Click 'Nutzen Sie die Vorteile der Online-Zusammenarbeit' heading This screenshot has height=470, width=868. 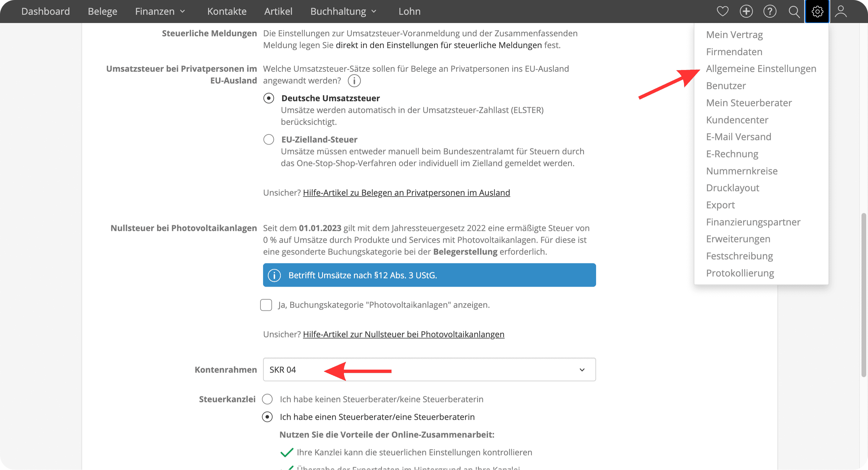click(387, 435)
